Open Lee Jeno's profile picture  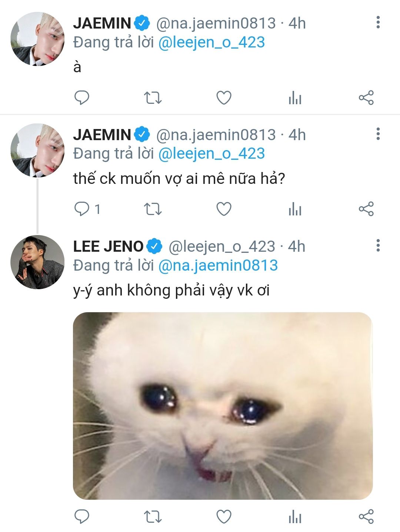[x=37, y=262]
